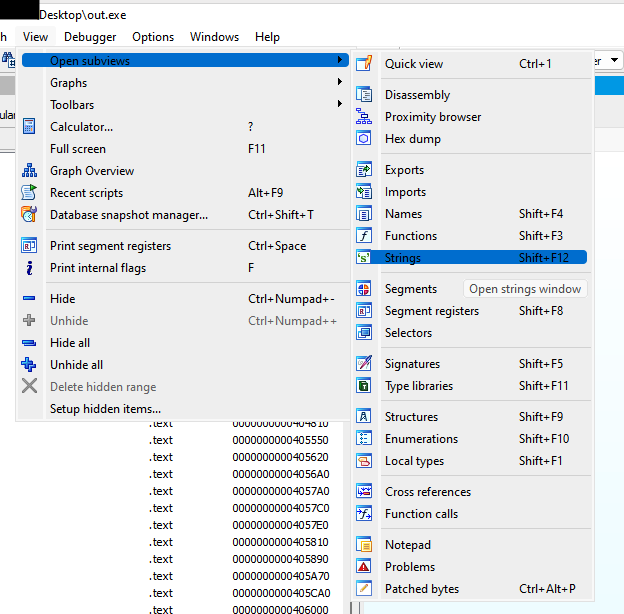Click the Proximity browser icon
624x614 pixels.
point(364,117)
